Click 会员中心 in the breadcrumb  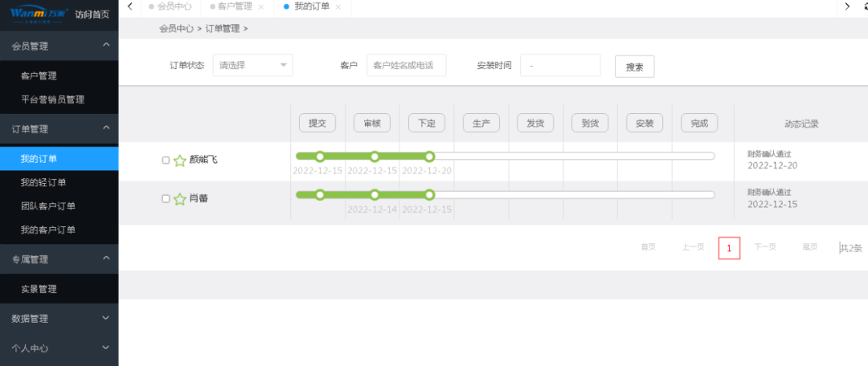point(177,29)
